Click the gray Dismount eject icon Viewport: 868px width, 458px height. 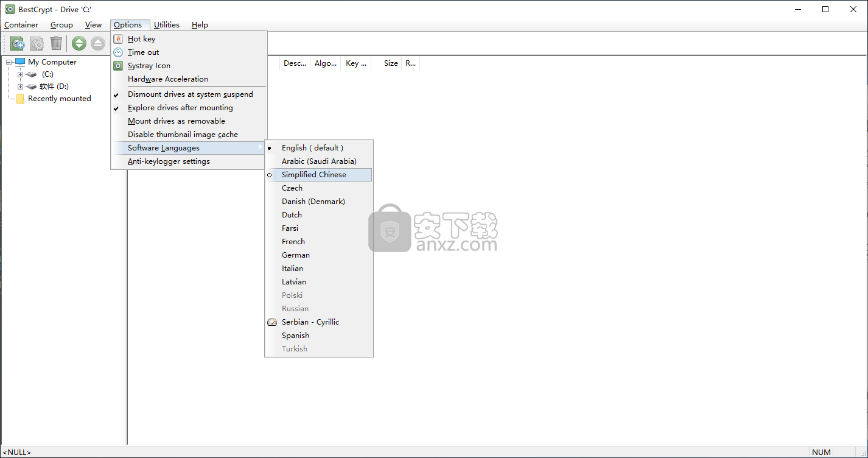pyautogui.click(x=98, y=43)
